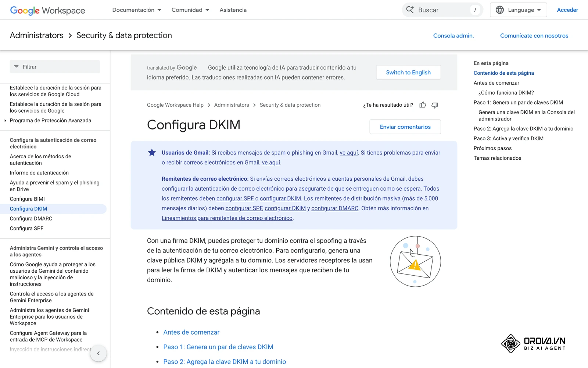
Task: Open the Language selector dropdown
Action: point(519,10)
